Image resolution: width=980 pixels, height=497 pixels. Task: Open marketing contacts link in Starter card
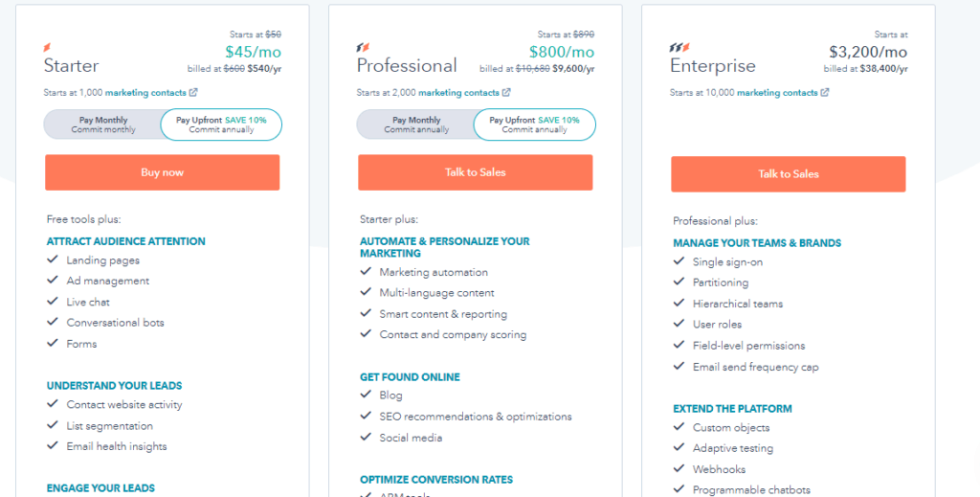[x=146, y=93]
